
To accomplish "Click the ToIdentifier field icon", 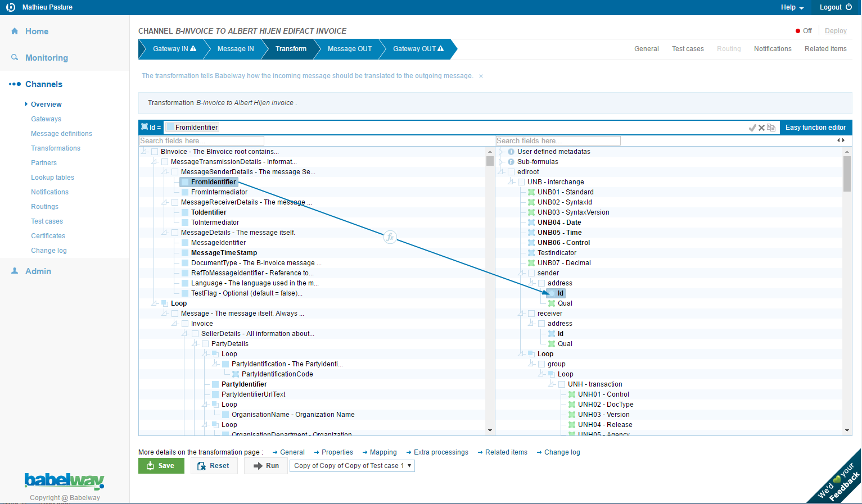I will coord(185,212).
